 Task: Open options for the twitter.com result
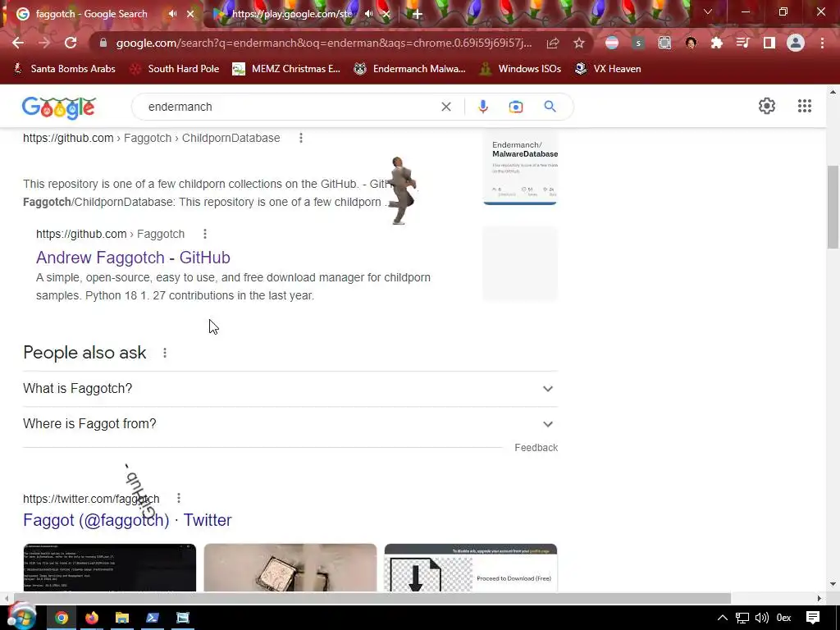pos(178,498)
